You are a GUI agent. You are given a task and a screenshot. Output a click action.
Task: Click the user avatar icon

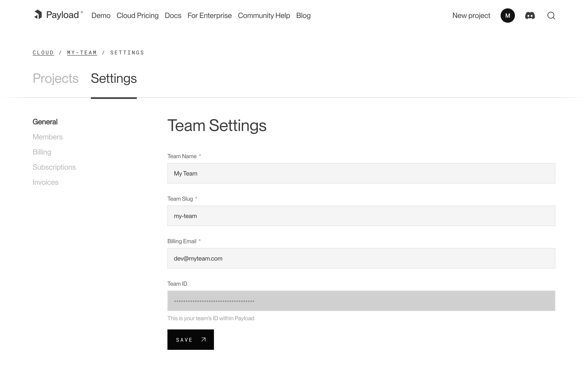tap(507, 16)
